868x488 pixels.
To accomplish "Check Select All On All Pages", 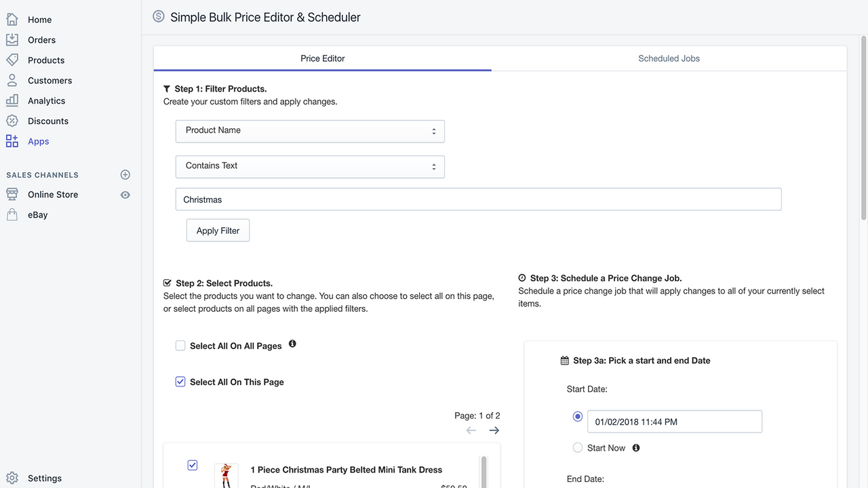I will tap(180, 346).
